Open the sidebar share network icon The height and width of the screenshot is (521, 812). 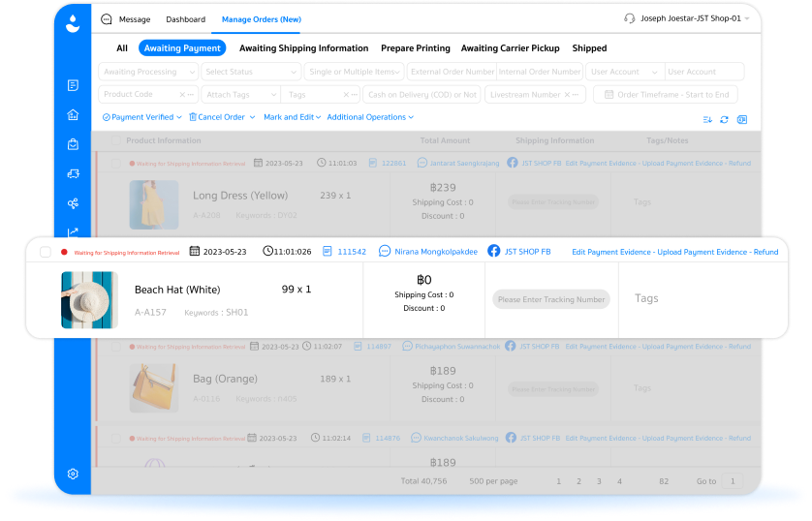pyautogui.click(x=73, y=203)
